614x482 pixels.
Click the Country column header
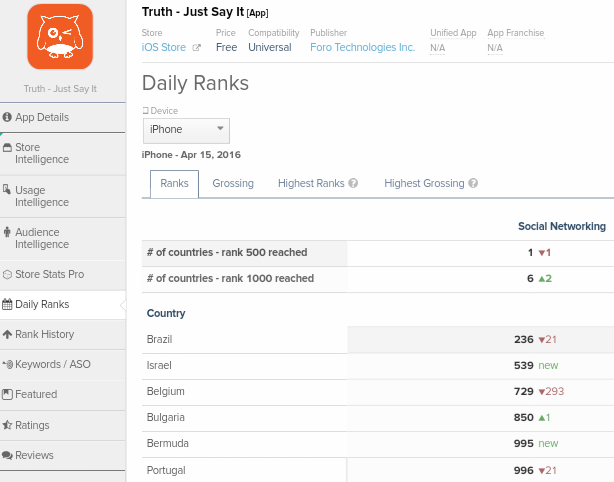pyautogui.click(x=166, y=313)
